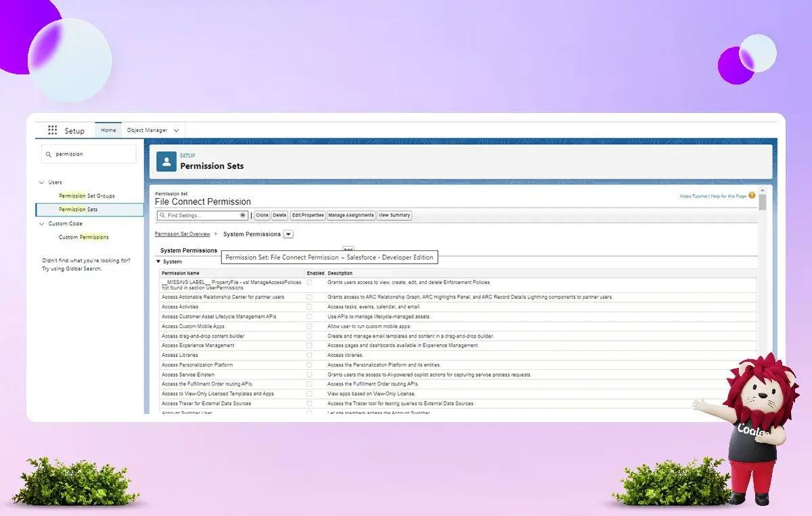
Task: Click 'Use APIs to manage lifecycle-managed assets.' description
Action: point(379,316)
